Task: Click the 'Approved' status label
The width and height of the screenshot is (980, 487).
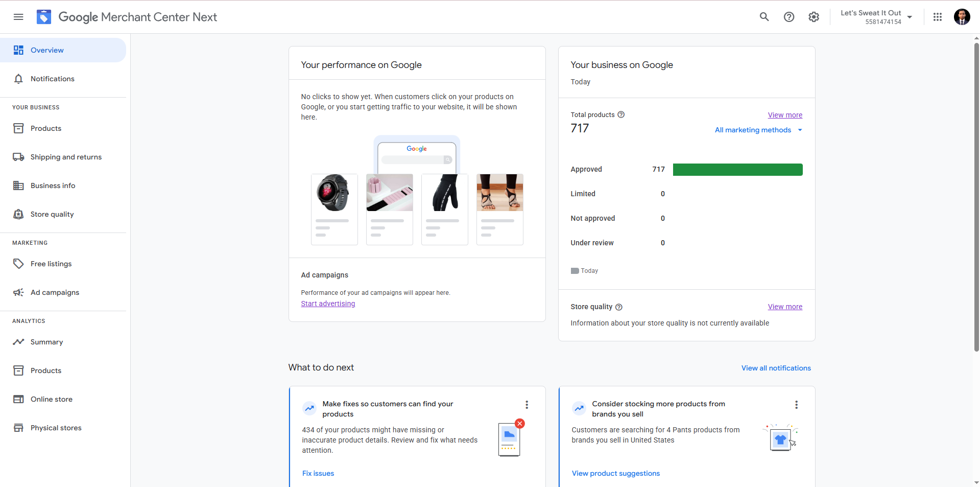Action: (x=586, y=170)
